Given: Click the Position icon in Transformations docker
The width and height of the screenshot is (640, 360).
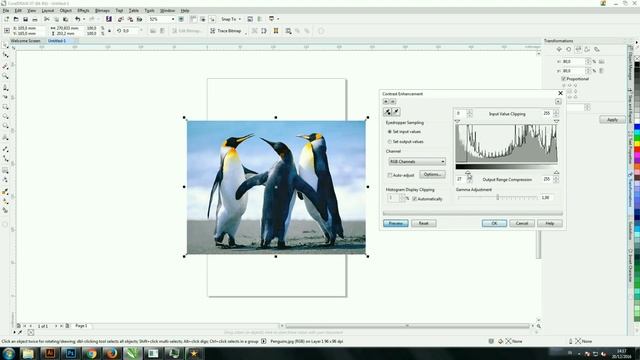Looking at the screenshot, I should point(559,49).
